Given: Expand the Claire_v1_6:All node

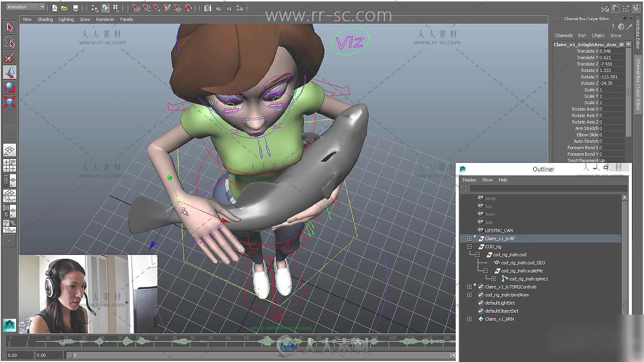Looking at the screenshot, I should [x=469, y=239].
